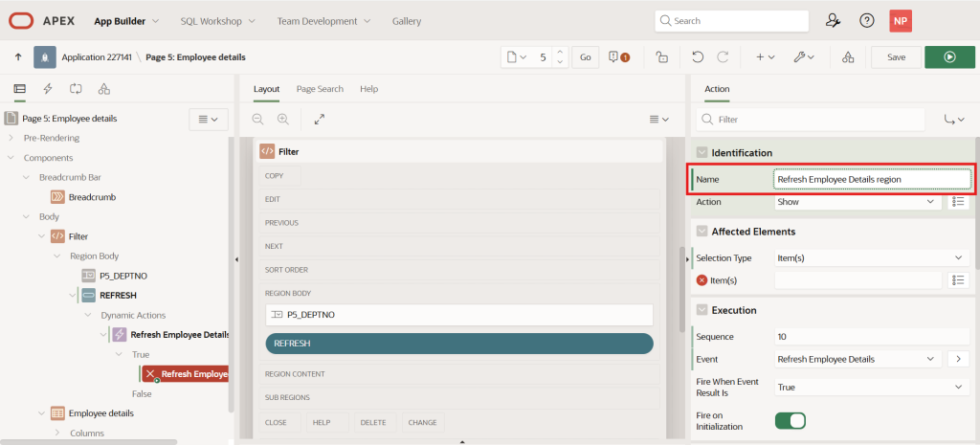Switch to the Layout tab
Screen dimensions: 980x445
(x=266, y=89)
